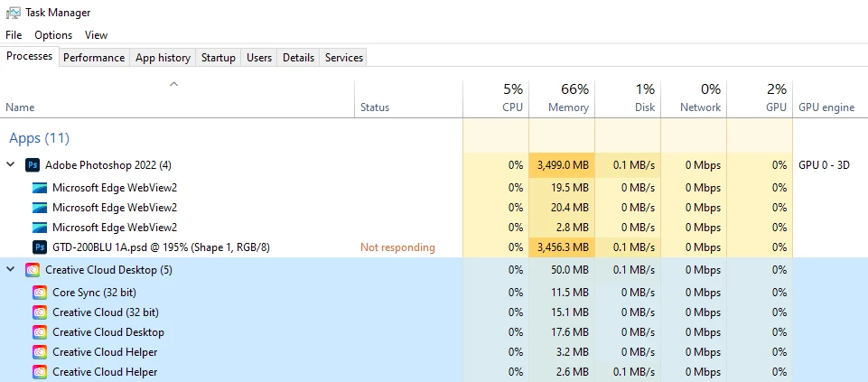Screen dimensions: 868x382
Task: Click the Edge WebView2 icon using 2.8 MB
Action: tap(40, 228)
